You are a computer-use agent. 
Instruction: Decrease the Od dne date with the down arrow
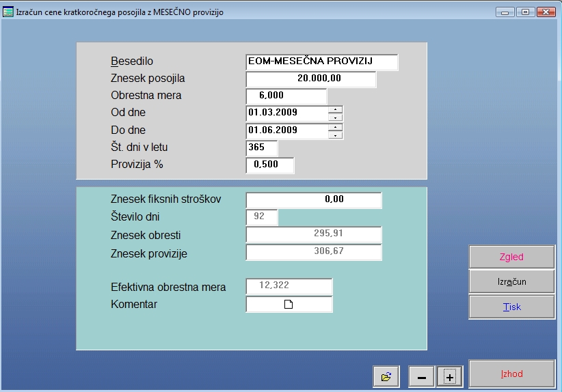coord(335,117)
